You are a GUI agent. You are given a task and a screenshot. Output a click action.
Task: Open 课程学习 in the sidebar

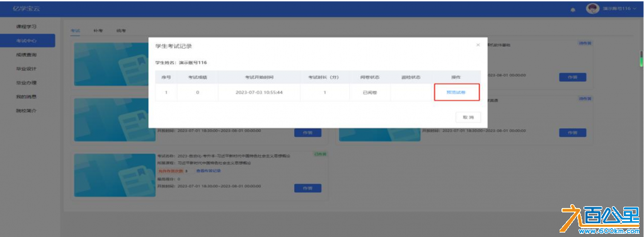point(26,26)
